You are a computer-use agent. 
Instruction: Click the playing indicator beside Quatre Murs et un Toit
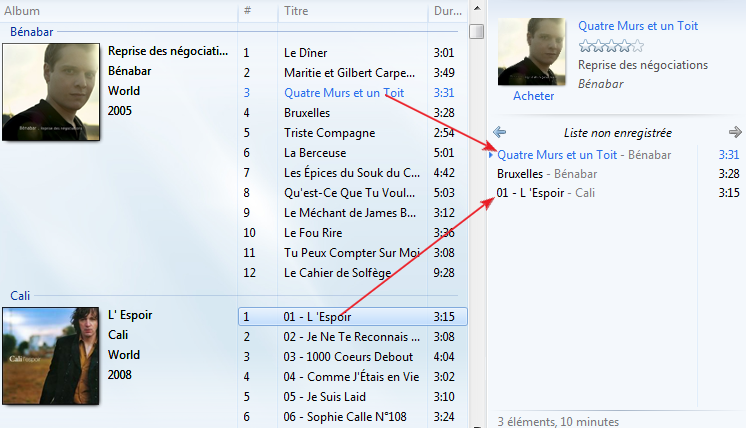click(491, 155)
